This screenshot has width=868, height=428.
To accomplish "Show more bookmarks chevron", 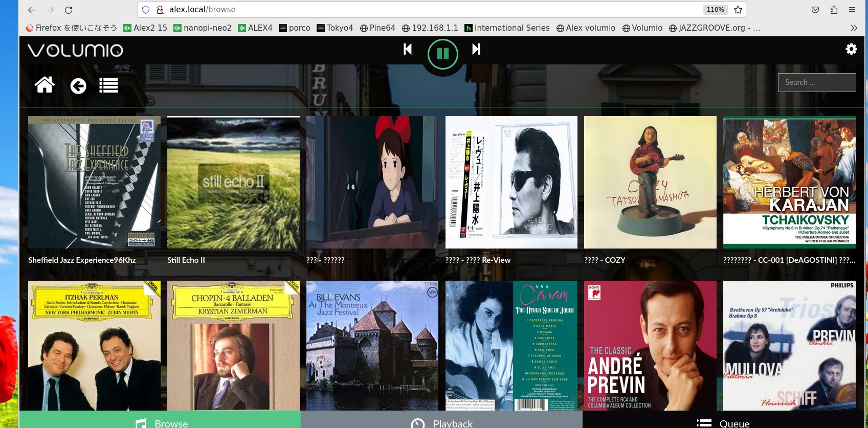I will [854, 28].
